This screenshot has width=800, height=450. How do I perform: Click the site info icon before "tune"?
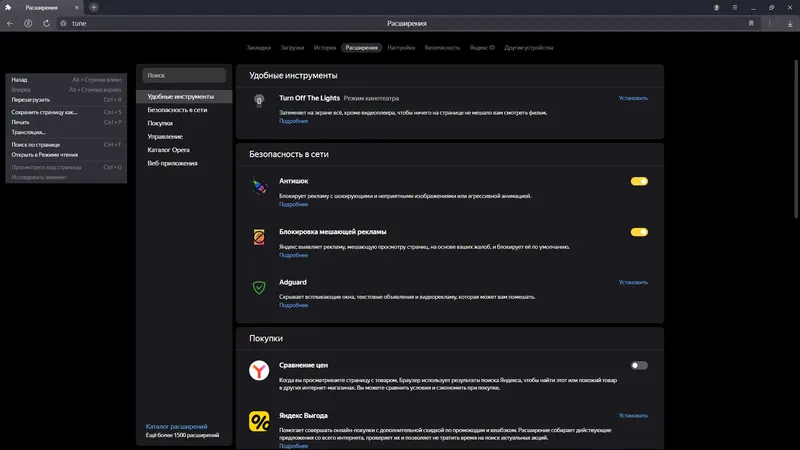coord(63,23)
